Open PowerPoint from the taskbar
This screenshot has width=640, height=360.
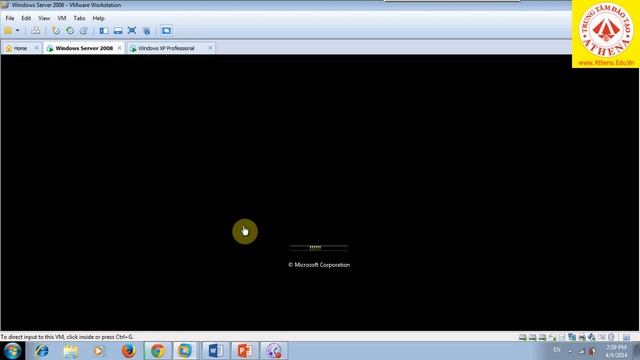click(x=244, y=351)
